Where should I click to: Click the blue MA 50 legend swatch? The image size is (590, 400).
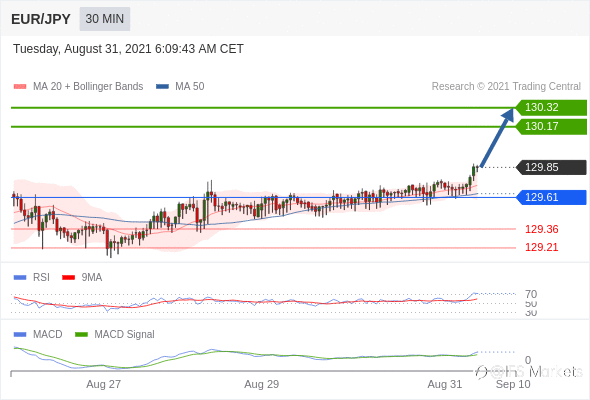(x=162, y=87)
